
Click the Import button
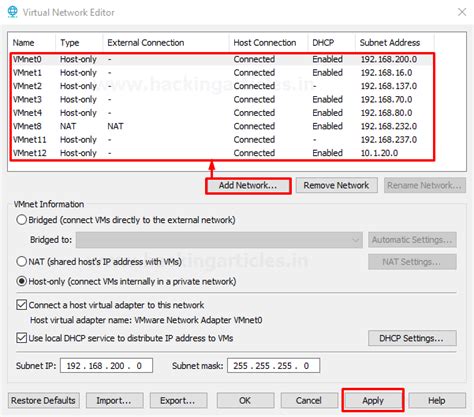(114, 400)
